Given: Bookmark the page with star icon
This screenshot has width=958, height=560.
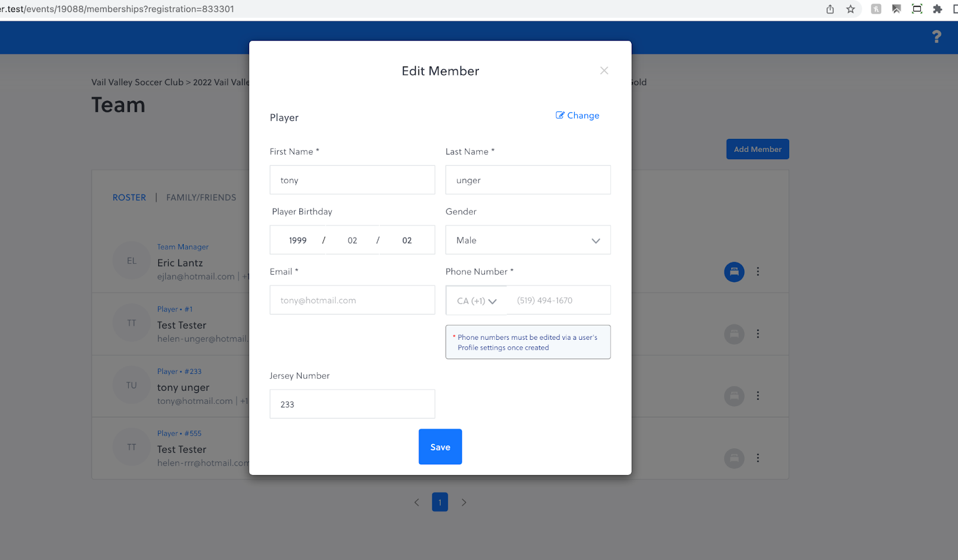Looking at the screenshot, I should tap(850, 9).
